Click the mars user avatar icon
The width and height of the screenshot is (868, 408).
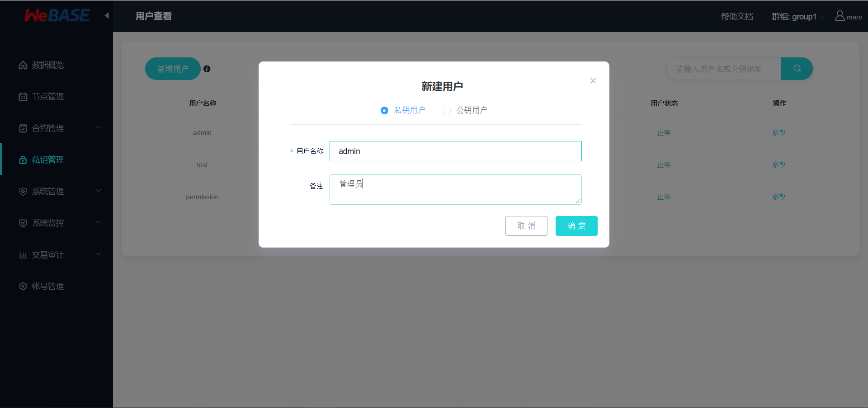pos(839,16)
